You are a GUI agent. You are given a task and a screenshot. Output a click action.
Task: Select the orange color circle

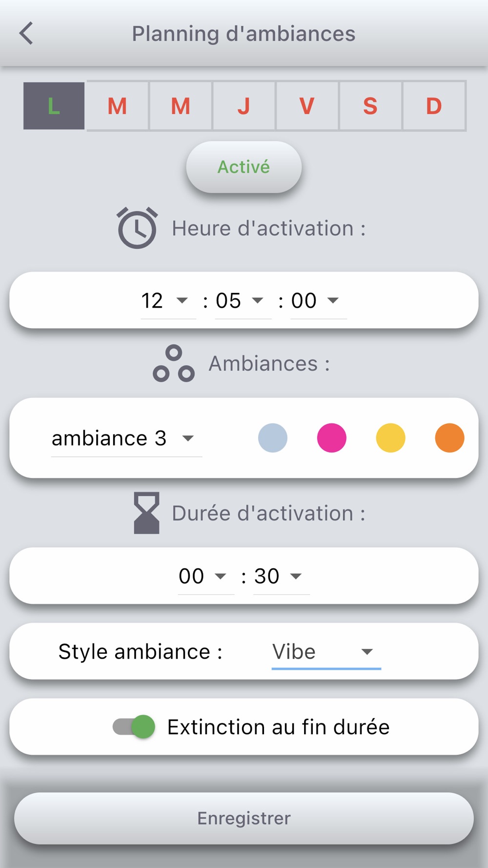(449, 438)
